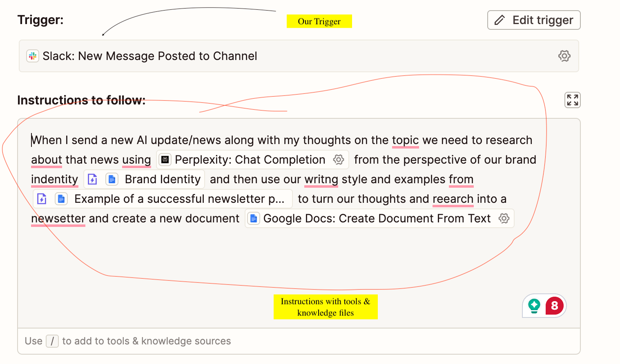This screenshot has height=364, width=620.
Task: Click the slash shortcut key hint
Action: pyautogui.click(x=52, y=341)
